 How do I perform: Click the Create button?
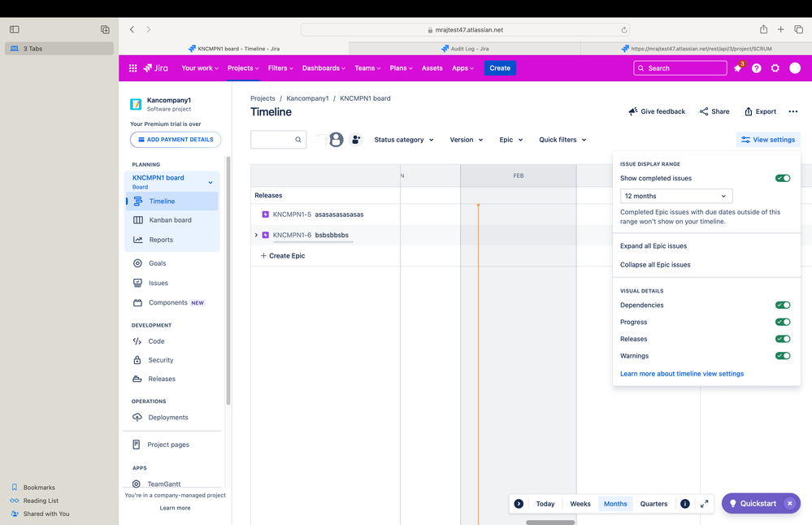(x=500, y=67)
